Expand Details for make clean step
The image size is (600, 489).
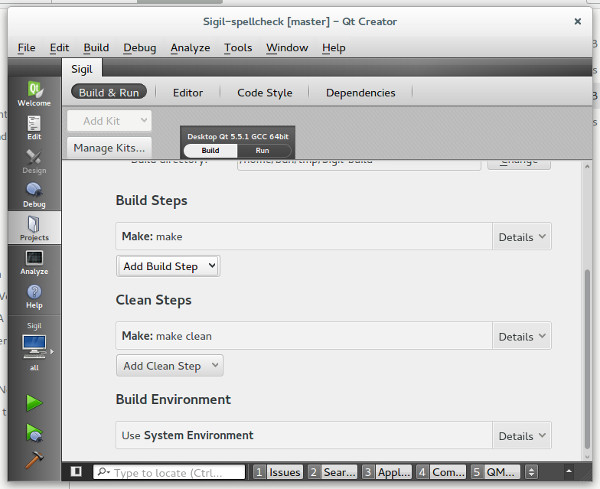522,336
